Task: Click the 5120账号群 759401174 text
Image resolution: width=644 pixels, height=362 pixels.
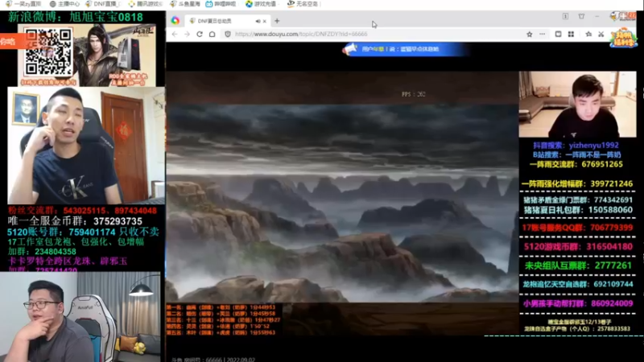Action: coord(83,232)
